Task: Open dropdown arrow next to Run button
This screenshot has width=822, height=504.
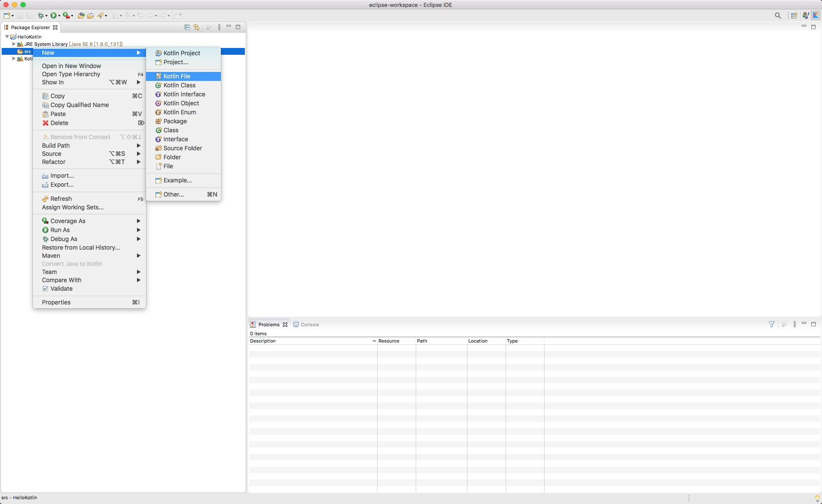Action: tap(59, 16)
